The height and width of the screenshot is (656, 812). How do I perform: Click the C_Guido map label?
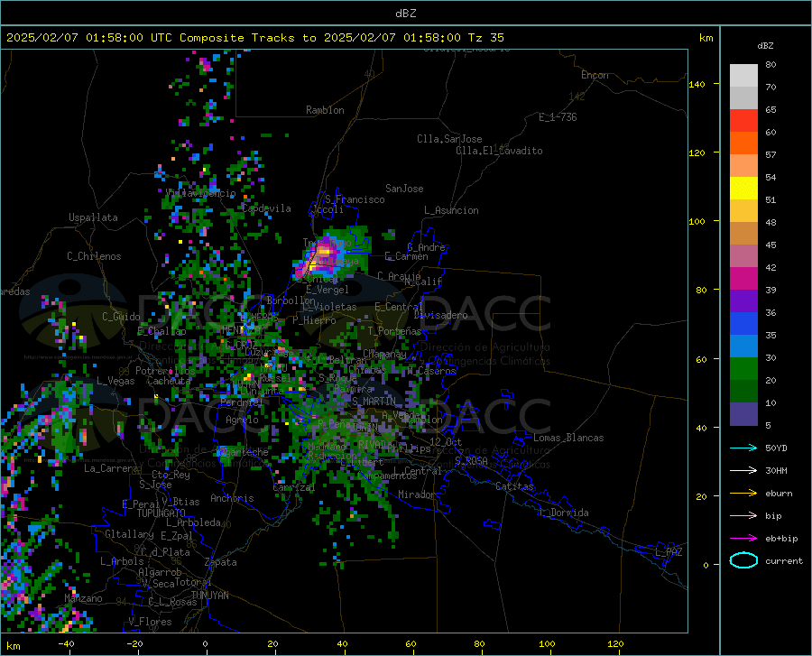121,317
